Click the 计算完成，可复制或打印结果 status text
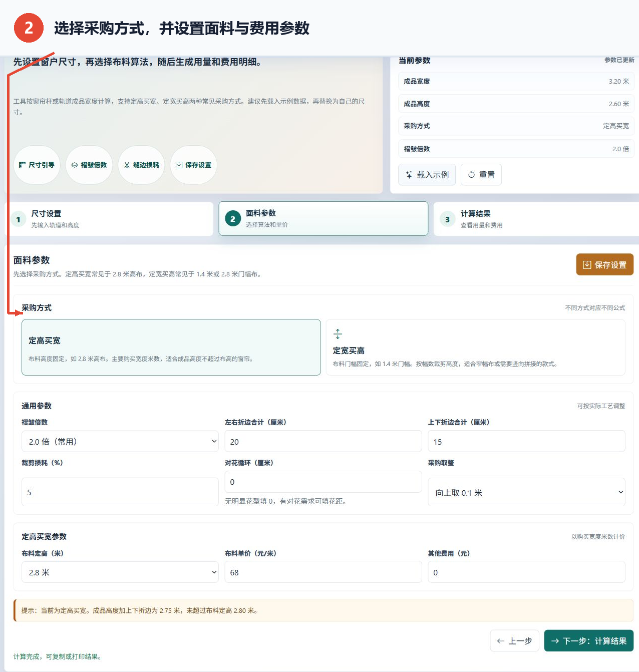 59,656
